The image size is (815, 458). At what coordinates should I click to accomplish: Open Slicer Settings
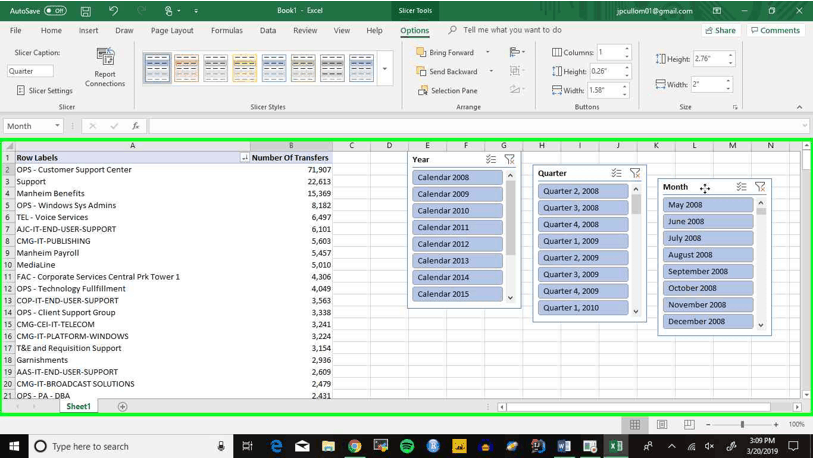pos(45,90)
